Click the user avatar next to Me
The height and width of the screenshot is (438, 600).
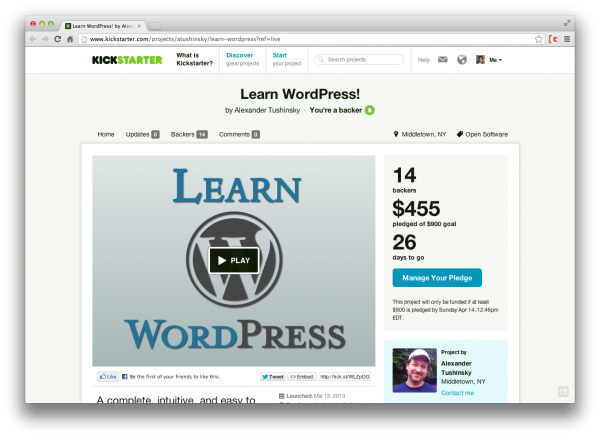pos(480,60)
